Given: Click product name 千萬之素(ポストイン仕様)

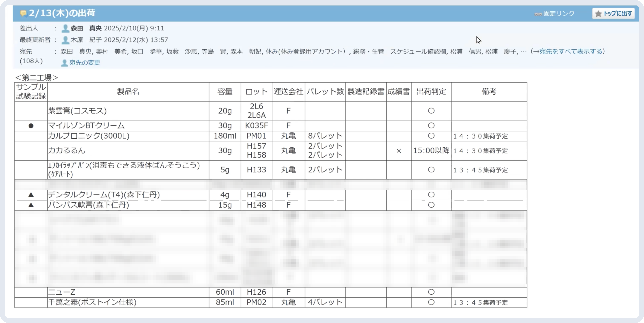Looking at the screenshot, I should point(92,302).
